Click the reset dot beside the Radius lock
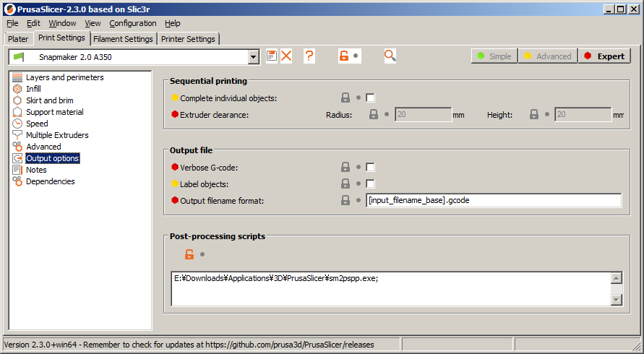This screenshot has width=644, height=354. point(387,115)
